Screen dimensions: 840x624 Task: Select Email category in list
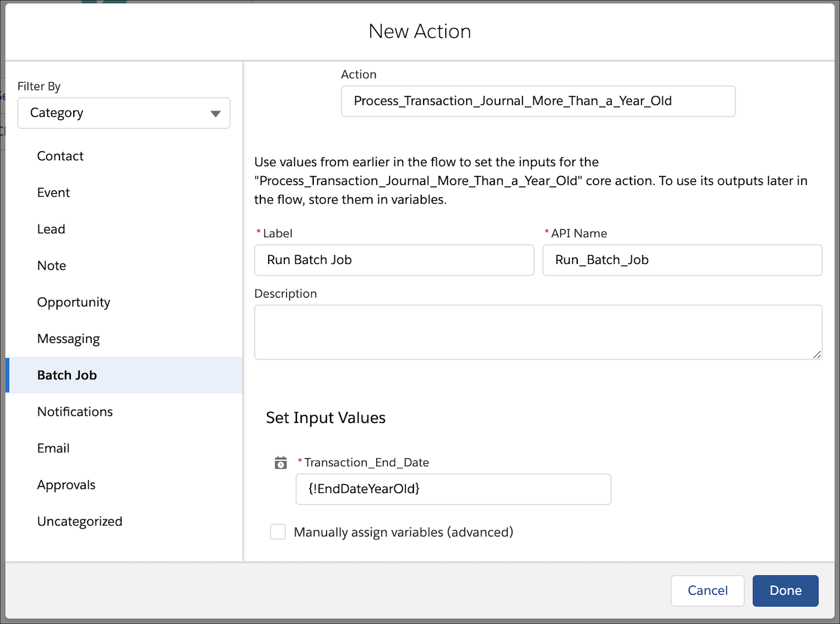point(53,449)
